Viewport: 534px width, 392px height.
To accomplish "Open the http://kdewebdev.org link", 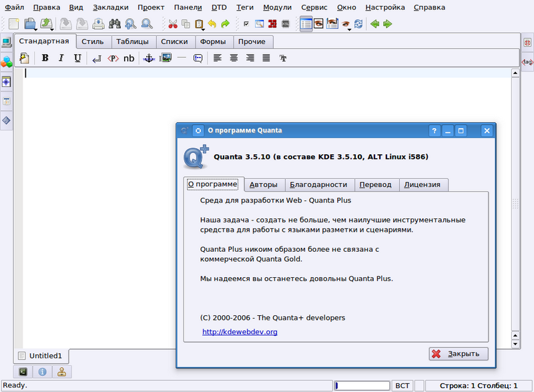I will (x=240, y=332).
